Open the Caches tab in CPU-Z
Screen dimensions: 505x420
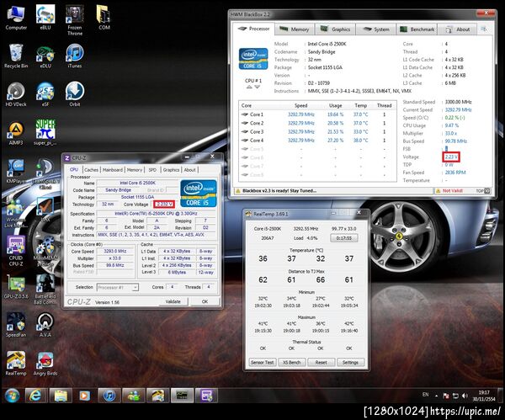click(x=91, y=170)
